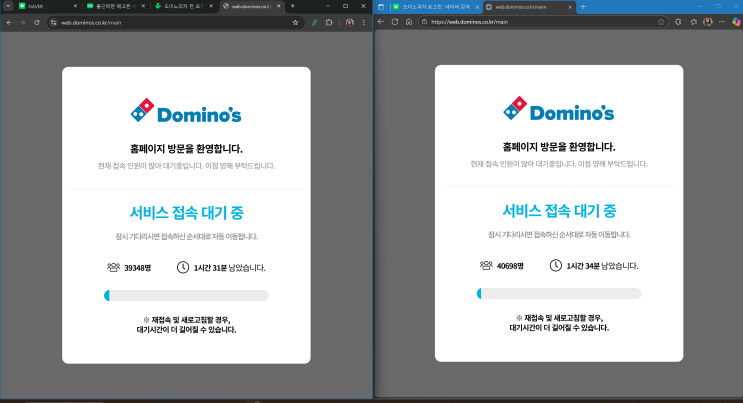Viewport: 743px width, 403px height.
Task: Minimize the Chrome window
Action: tap(328, 6)
